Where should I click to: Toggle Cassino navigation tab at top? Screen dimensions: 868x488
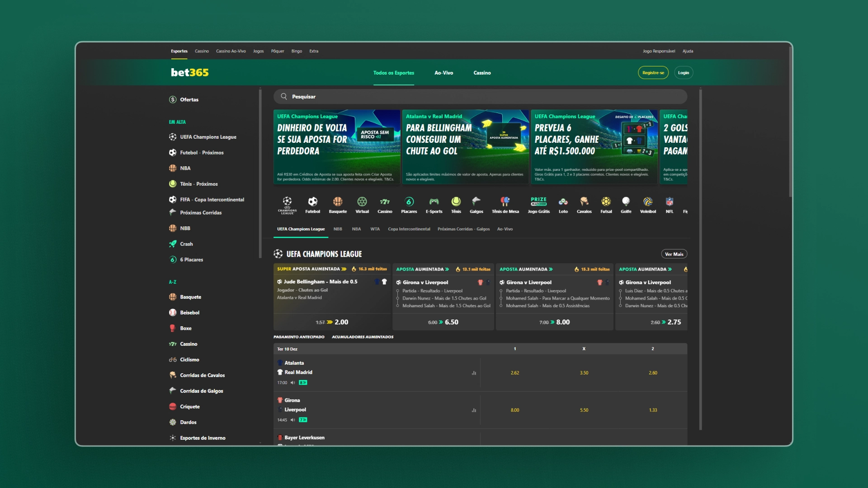tap(481, 72)
